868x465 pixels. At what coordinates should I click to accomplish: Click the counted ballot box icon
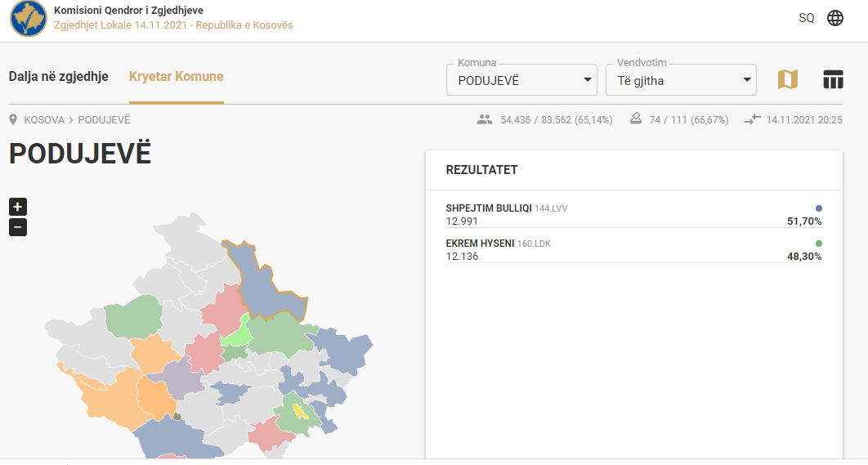tap(636, 118)
